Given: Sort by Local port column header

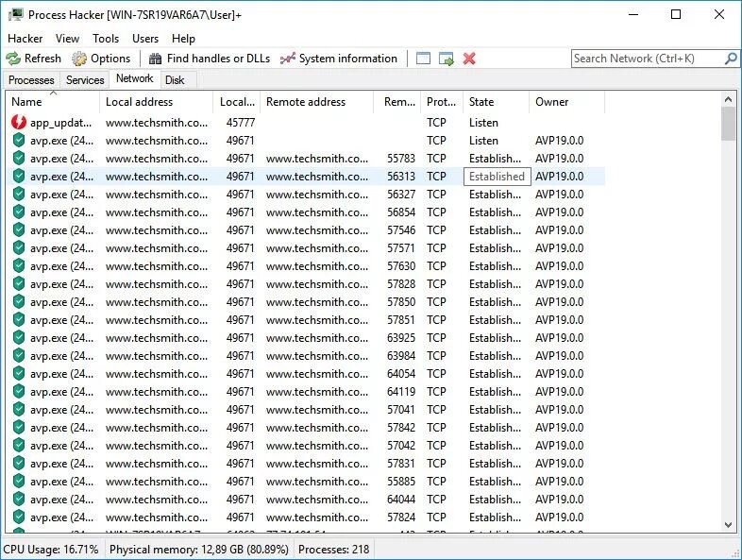Looking at the screenshot, I should pos(237,102).
